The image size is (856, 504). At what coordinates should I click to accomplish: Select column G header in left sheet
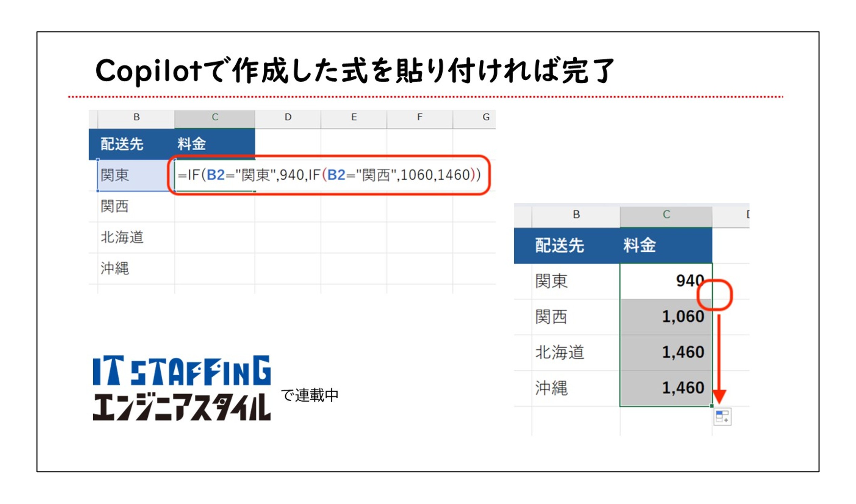pos(486,118)
